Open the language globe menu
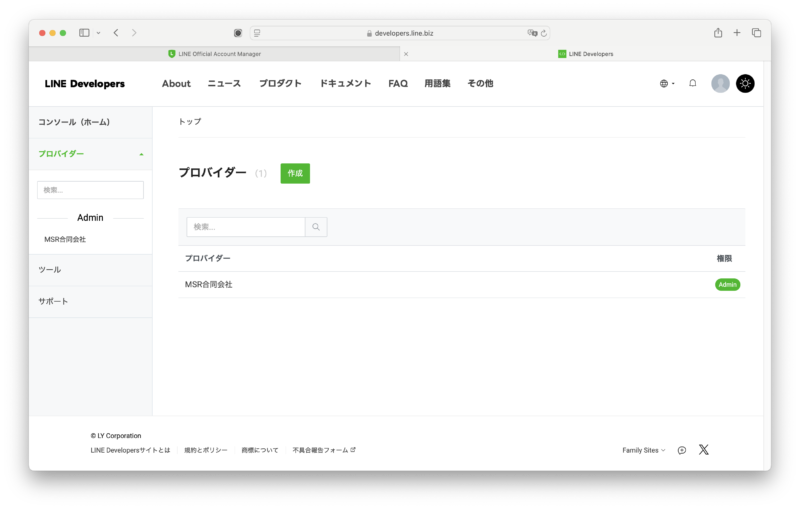 tap(667, 84)
